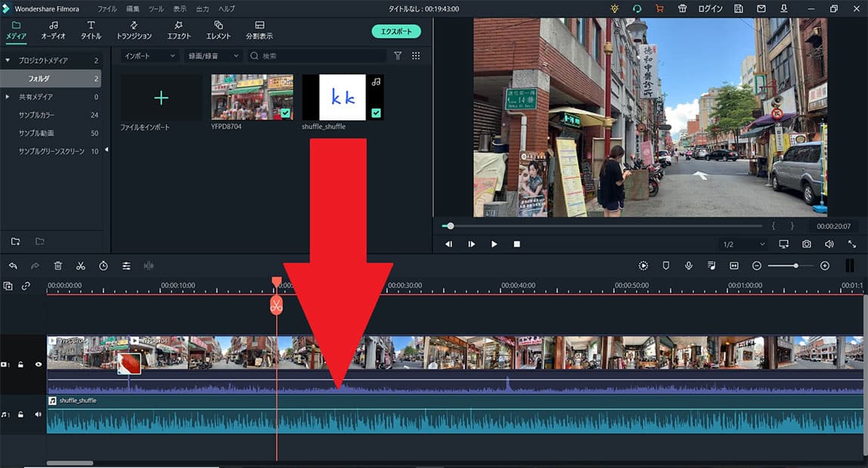Screen dimensions: 868x468
Task: Save project with floppy disk icon
Action: click(739, 9)
